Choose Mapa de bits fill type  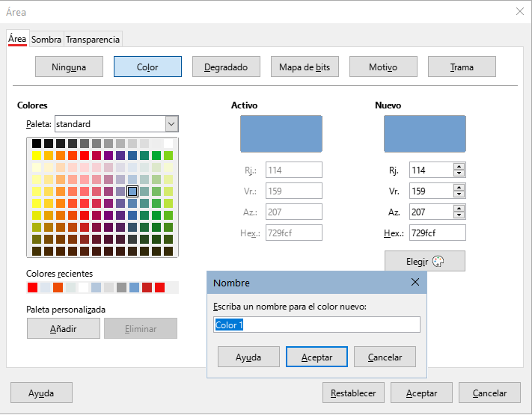tap(305, 67)
